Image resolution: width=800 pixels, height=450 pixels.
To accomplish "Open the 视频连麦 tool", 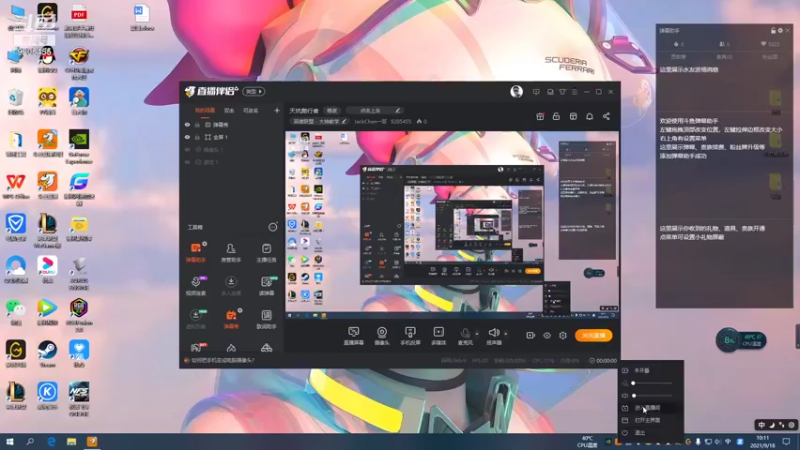I will coord(195,286).
